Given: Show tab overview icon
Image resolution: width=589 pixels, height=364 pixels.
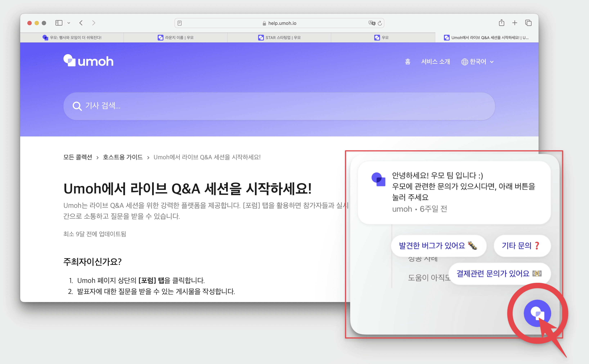Looking at the screenshot, I should point(528,23).
